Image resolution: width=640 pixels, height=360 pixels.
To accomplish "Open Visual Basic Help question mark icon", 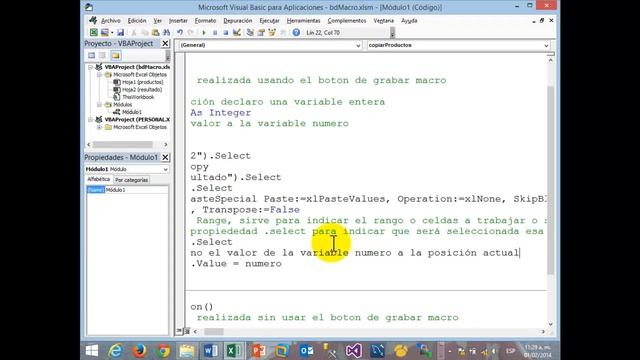I will pyautogui.click(x=296, y=33).
